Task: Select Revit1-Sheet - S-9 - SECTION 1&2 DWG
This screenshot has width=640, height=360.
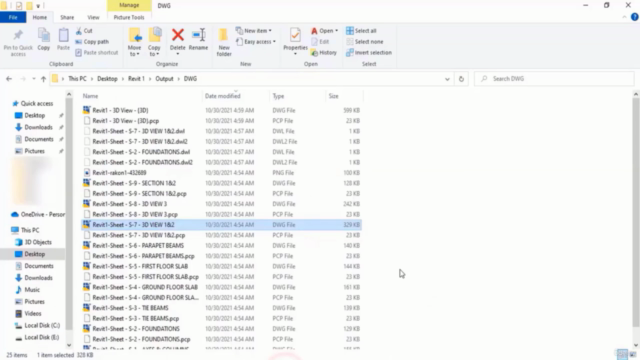Action: click(221, 183)
